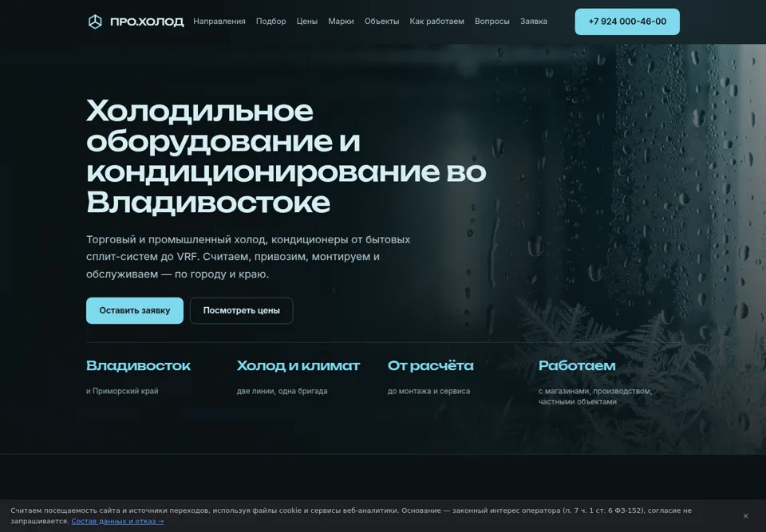Screen dimensions: 766x532
Task: Select the Марки navigation item
Action: coord(341,22)
